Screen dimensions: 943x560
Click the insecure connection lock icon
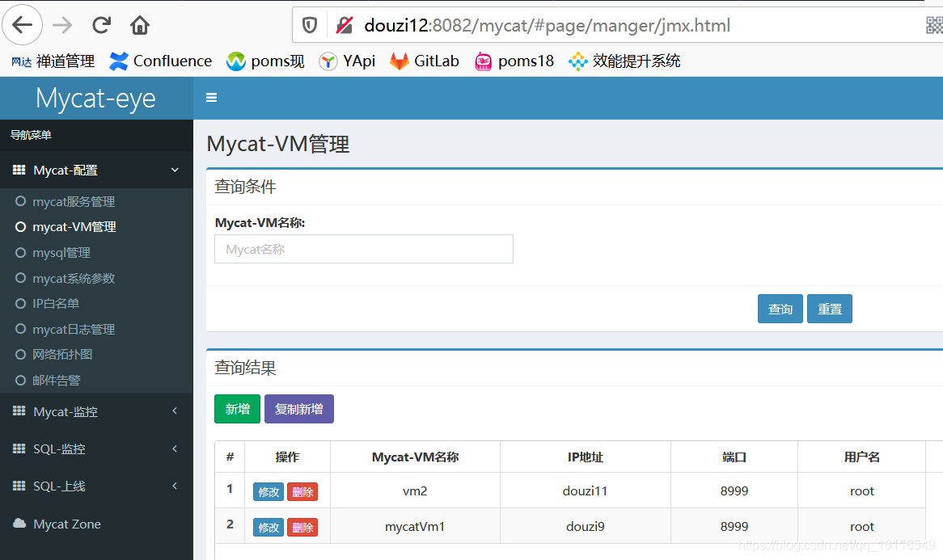pos(344,25)
